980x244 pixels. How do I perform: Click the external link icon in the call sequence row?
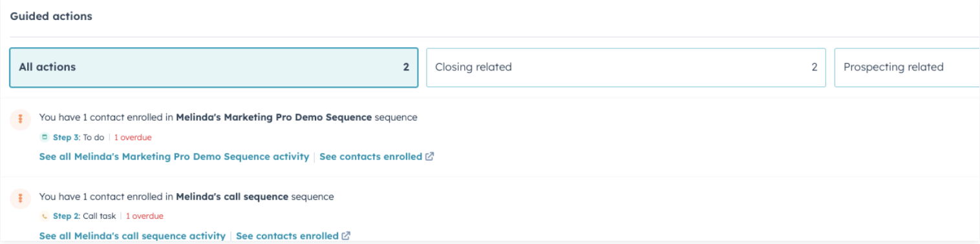click(346, 236)
